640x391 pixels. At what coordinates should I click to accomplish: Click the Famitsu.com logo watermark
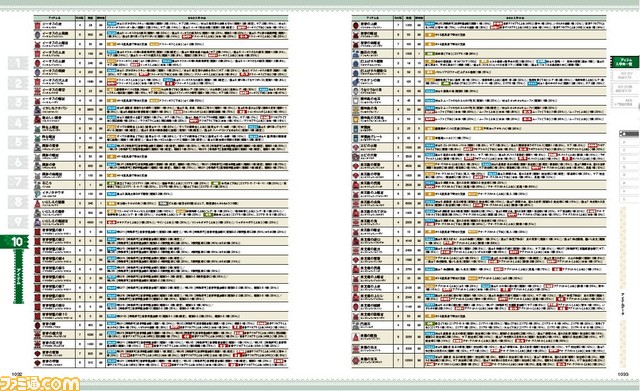pyautogui.click(x=40, y=383)
